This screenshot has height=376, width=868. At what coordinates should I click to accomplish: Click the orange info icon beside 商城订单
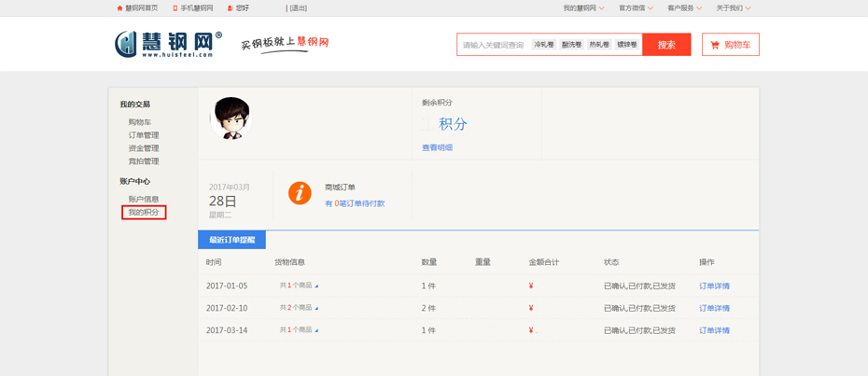pyautogui.click(x=300, y=193)
